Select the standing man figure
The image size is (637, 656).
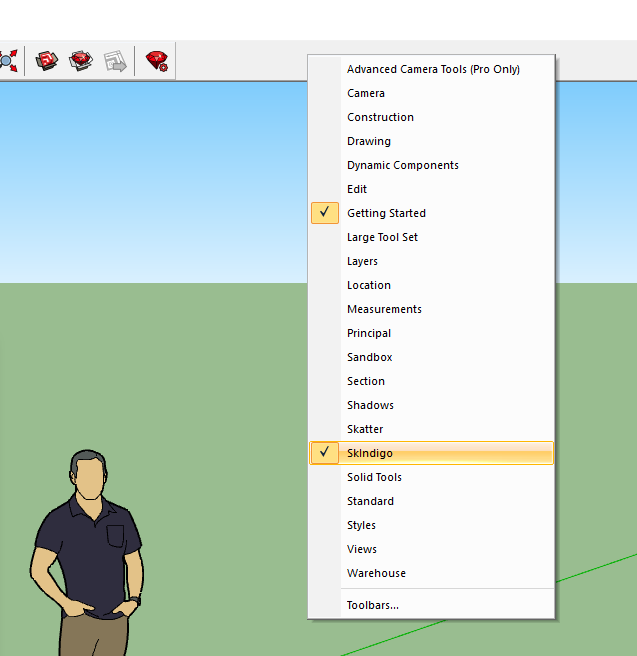point(87,552)
